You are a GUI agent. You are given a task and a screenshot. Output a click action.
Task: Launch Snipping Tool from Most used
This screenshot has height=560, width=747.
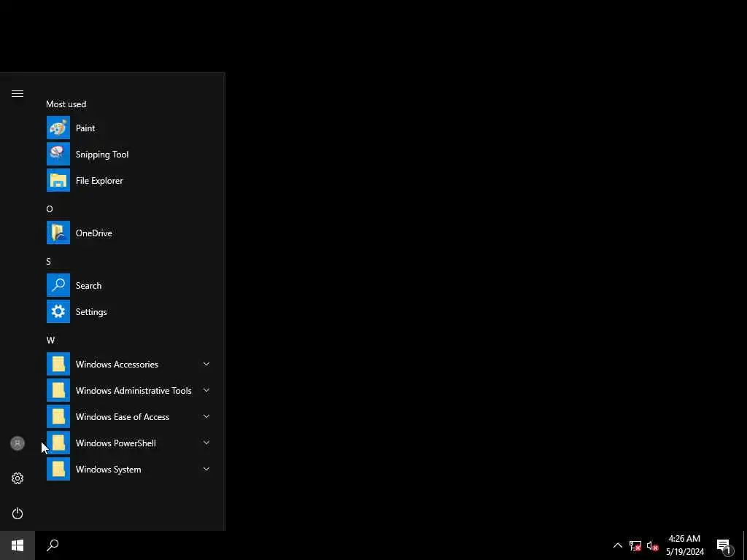coord(130,155)
